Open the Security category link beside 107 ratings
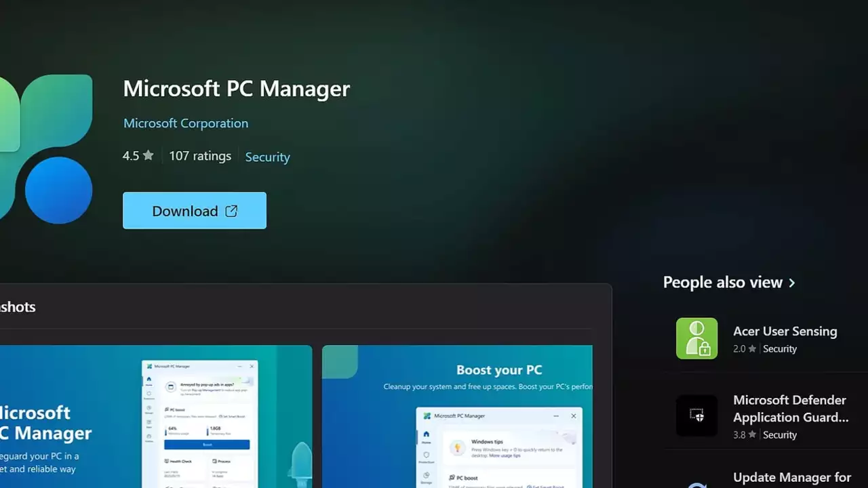Image resolution: width=868 pixels, height=488 pixels. [267, 157]
